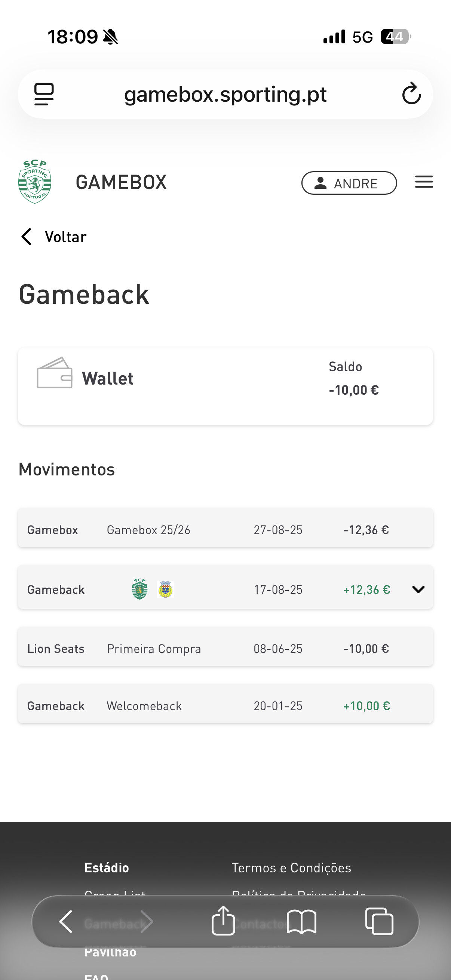
Task: Tap the gamebox.sporting.pt address bar
Action: (225, 94)
